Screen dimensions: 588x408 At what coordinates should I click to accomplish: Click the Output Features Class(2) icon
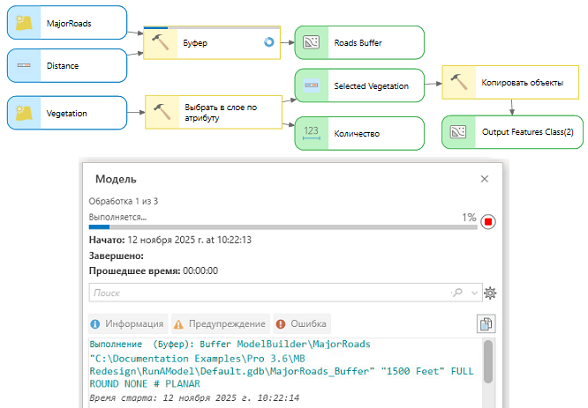coord(458,132)
